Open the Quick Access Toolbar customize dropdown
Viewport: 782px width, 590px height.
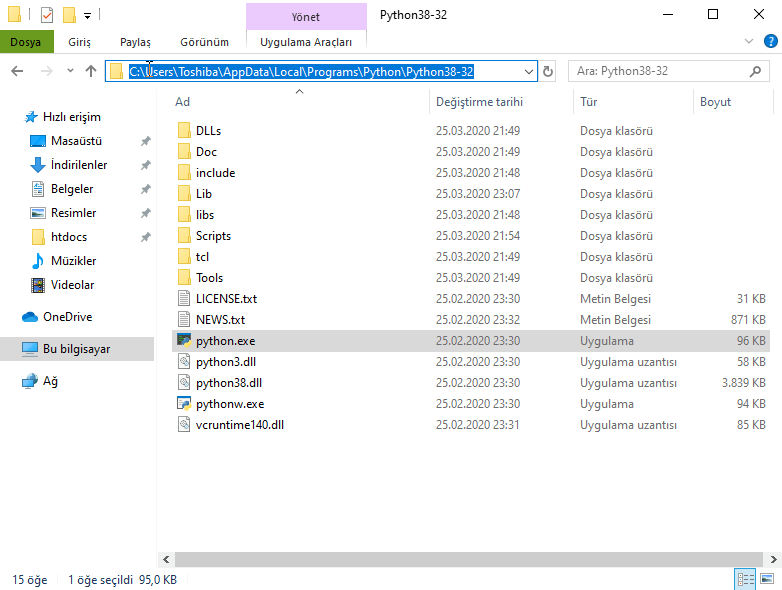[88, 16]
